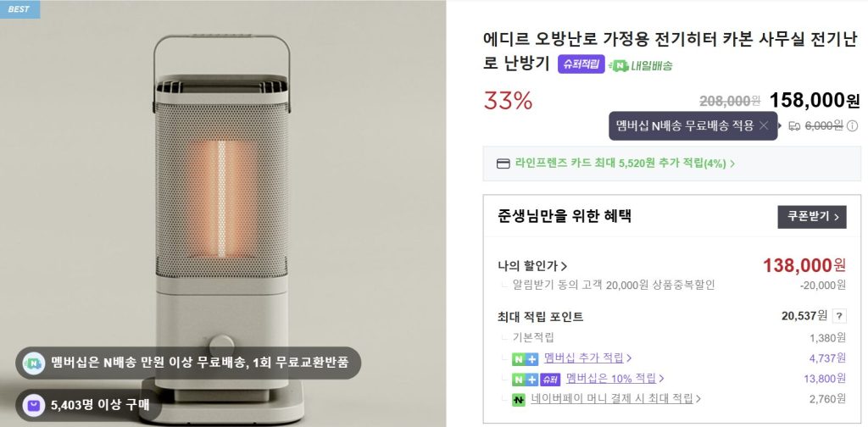Viewport: 868px width, 427px height.
Task: Expand the 나의 할인가 details
Action: [533, 266]
